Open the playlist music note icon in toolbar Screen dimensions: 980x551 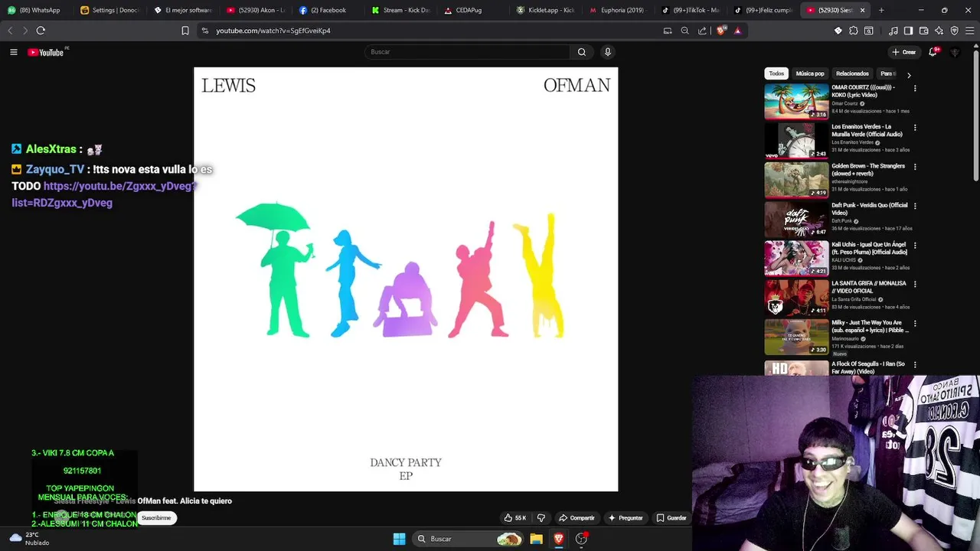pyautogui.click(x=893, y=31)
